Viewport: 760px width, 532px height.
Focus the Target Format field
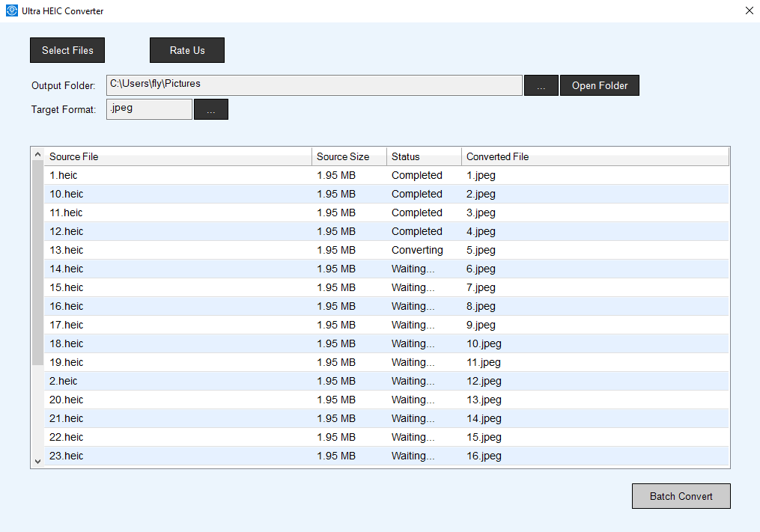(x=149, y=109)
